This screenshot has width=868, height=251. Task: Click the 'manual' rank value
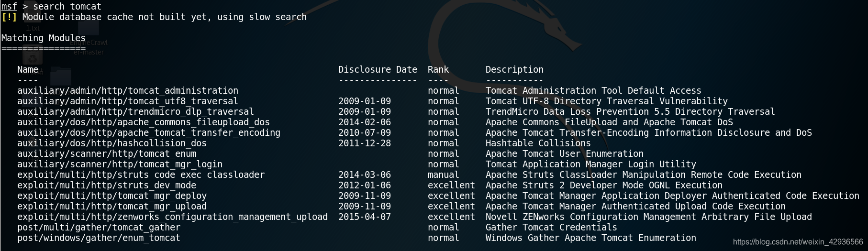click(444, 175)
